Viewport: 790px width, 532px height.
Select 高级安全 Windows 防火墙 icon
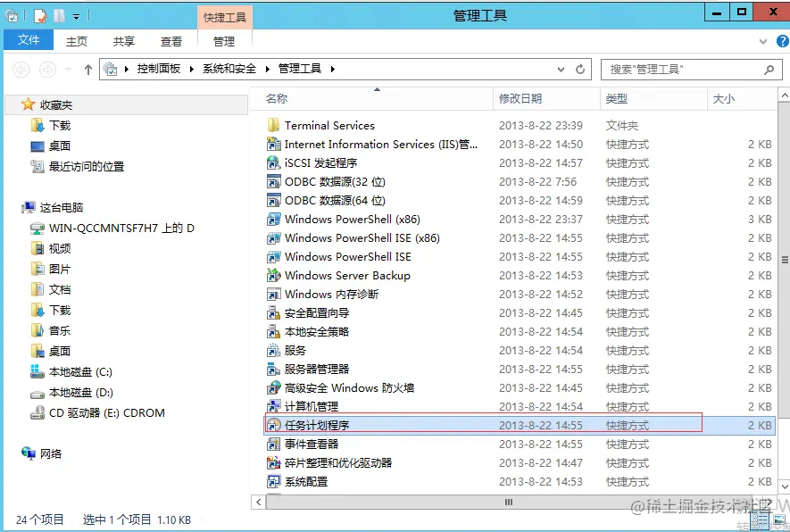273,388
